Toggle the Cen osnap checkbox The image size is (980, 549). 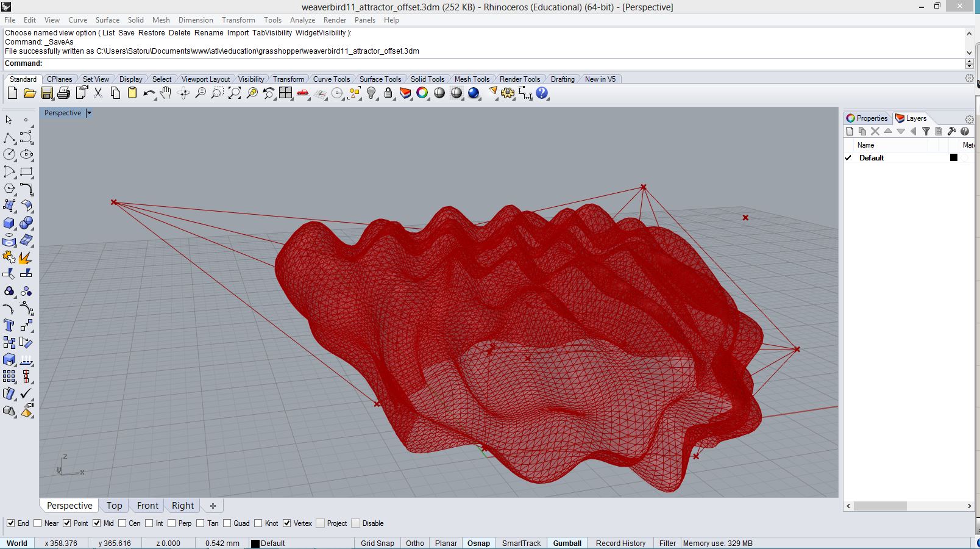coord(122,523)
